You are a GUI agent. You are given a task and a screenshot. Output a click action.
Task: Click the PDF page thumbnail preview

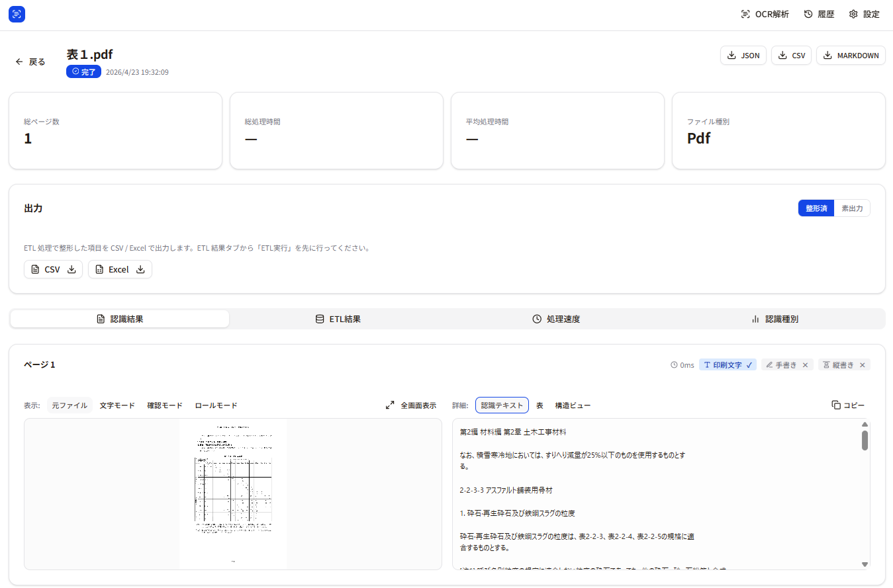point(233,493)
